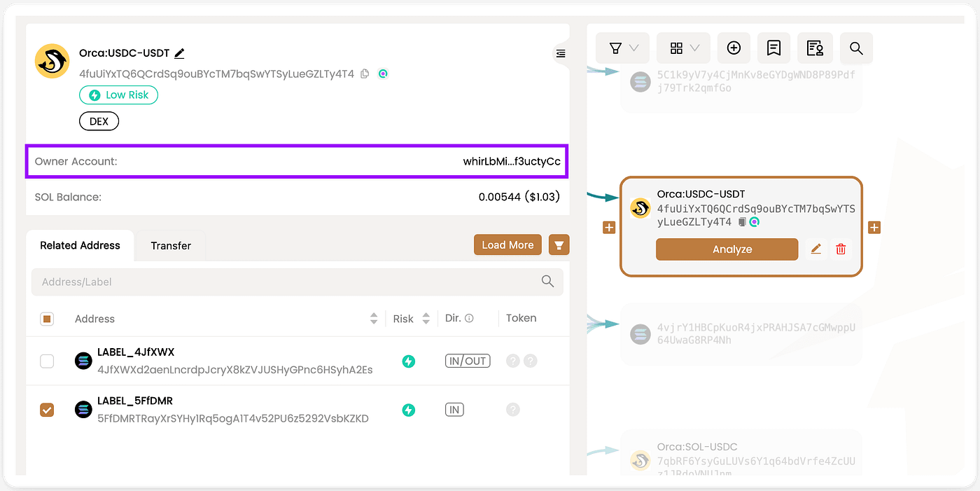Click the Dir. column info icon
Image resolution: width=980 pixels, height=491 pixels.
(x=469, y=318)
